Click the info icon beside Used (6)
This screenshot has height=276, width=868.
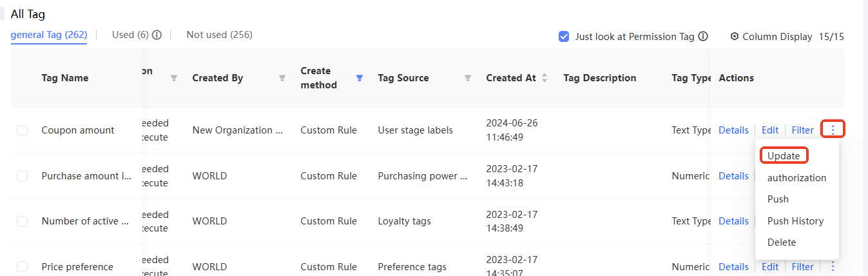point(157,35)
